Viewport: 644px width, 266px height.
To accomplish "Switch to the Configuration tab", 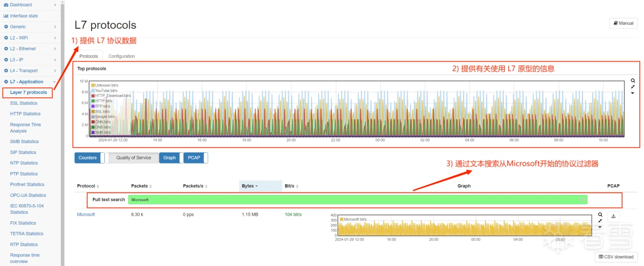I will pyautogui.click(x=122, y=56).
